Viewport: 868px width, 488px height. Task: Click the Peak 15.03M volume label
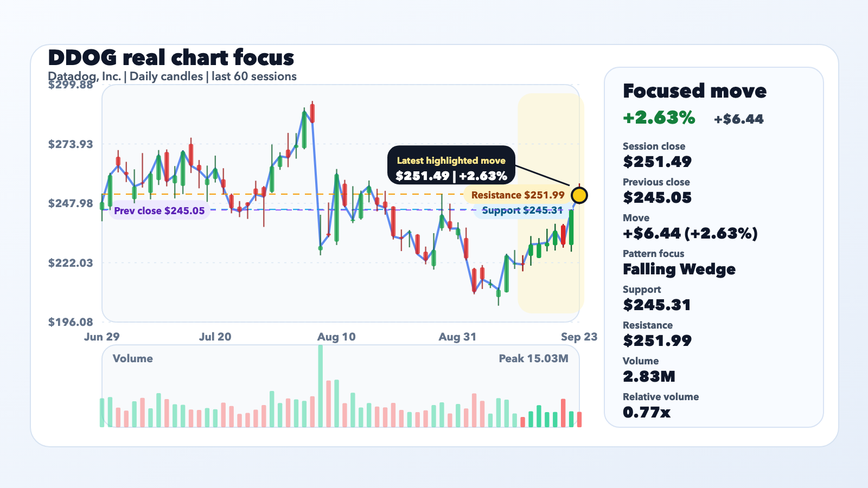(533, 358)
